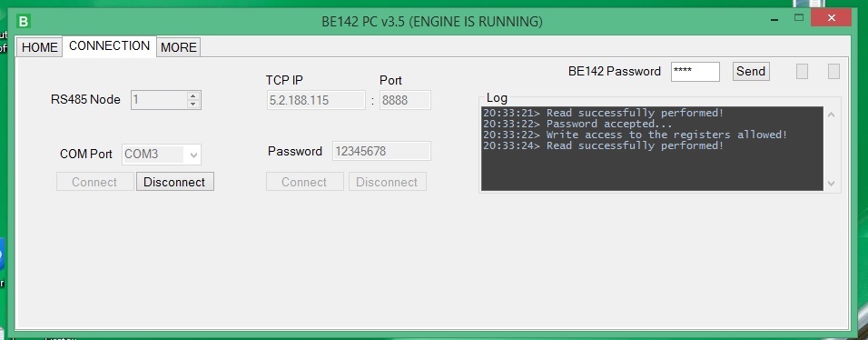Decrease RS485 Node value with down arrow
The width and height of the screenshot is (868, 340).
tap(192, 105)
